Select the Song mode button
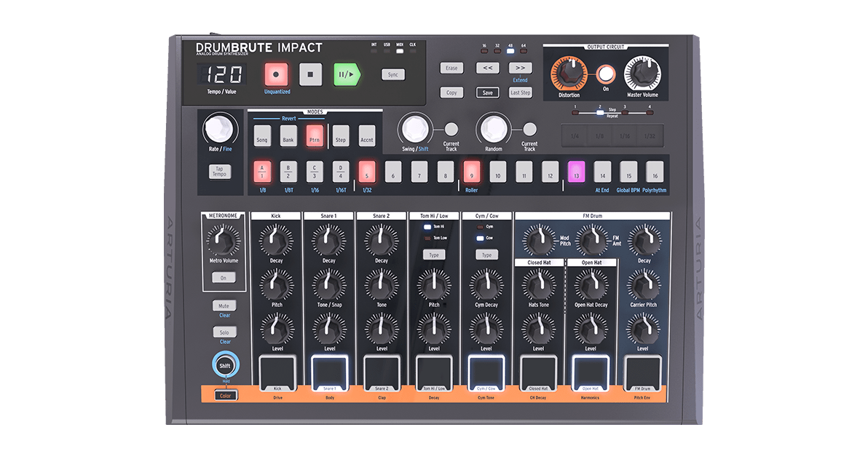 (262, 136)
